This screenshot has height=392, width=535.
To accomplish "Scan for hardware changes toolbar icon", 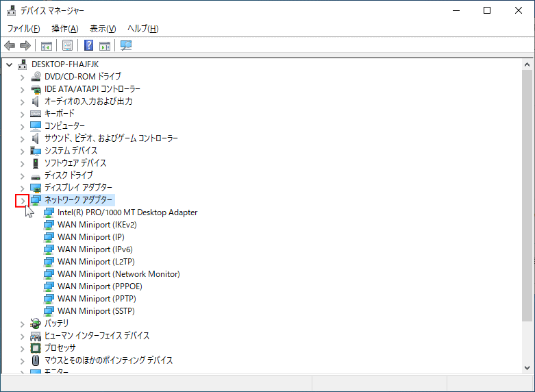I will pyautogui.click(x=126, y=45).
